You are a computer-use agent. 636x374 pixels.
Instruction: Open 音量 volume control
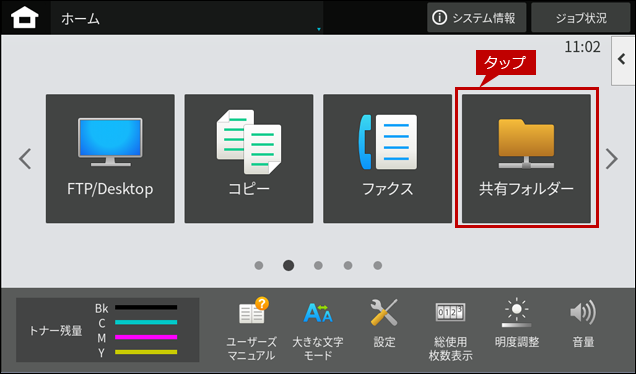coord(583,324)
